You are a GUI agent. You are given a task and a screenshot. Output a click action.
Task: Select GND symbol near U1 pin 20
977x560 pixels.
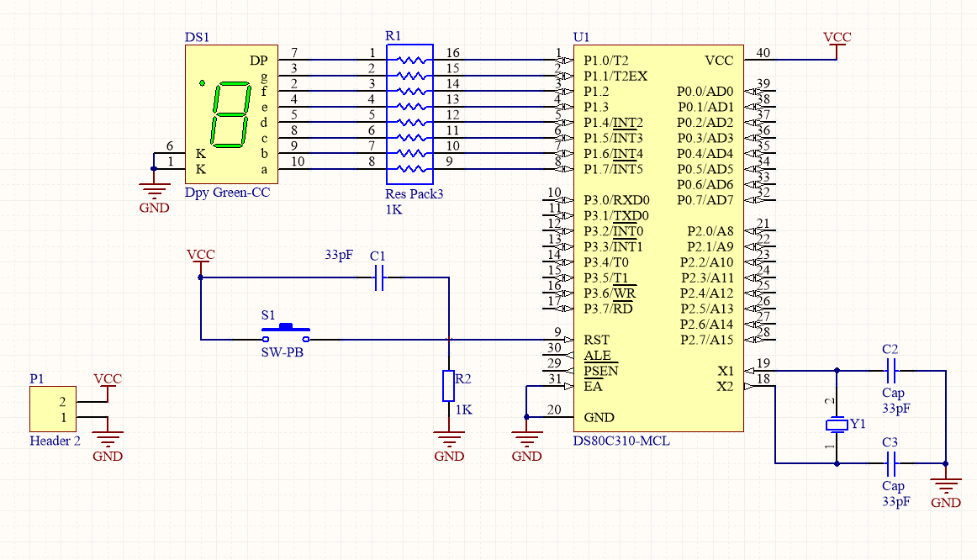click(x=526, y=448)
